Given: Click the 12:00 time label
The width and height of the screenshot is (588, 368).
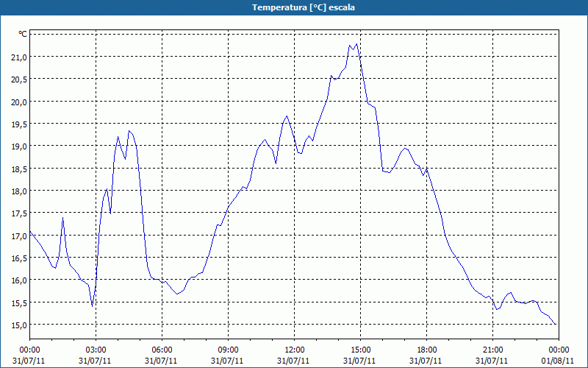Looking at the screenshot, I should pyautogui.click(x=295, y=350).
